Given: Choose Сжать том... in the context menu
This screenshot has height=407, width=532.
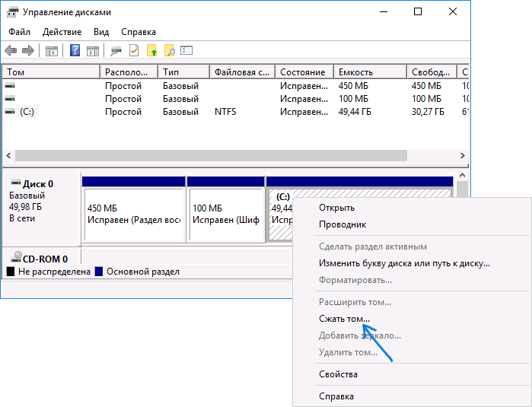Looking at the screenshot, I should pyautogui.click(x=344, y=319).
